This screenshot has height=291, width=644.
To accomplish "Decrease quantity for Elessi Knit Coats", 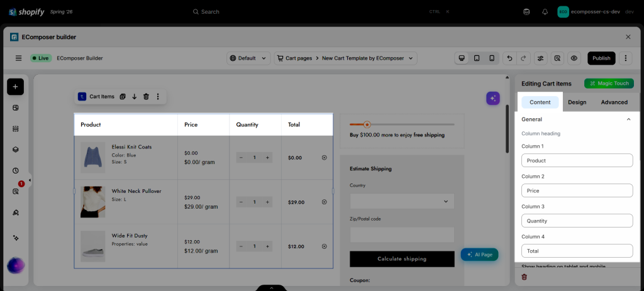I will point(241,158).
